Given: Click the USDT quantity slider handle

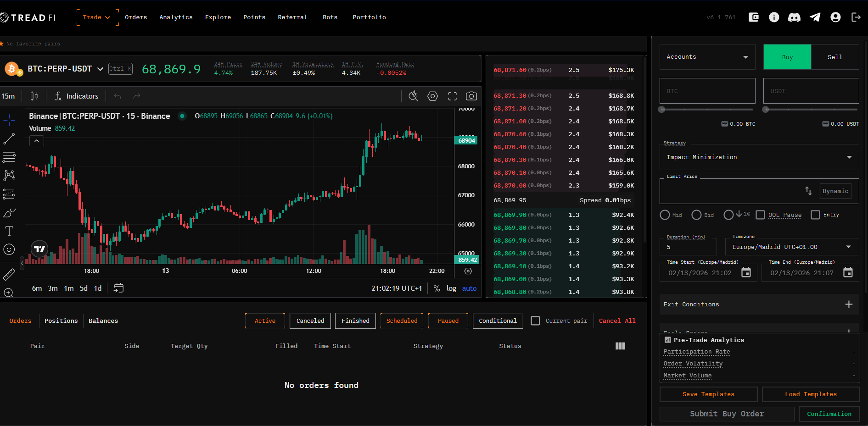Looking at the screenshot, I should [x=766, y=110].
